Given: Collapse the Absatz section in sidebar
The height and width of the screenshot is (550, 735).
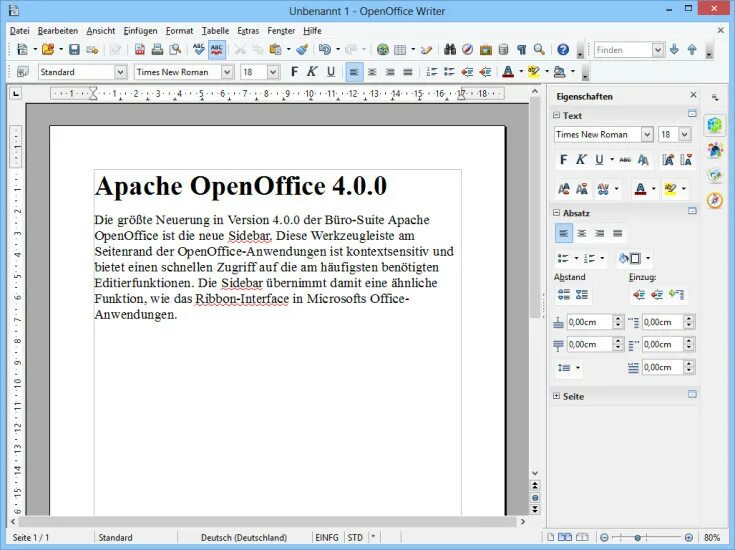Looking at the screenshot, I should [556, 212].
